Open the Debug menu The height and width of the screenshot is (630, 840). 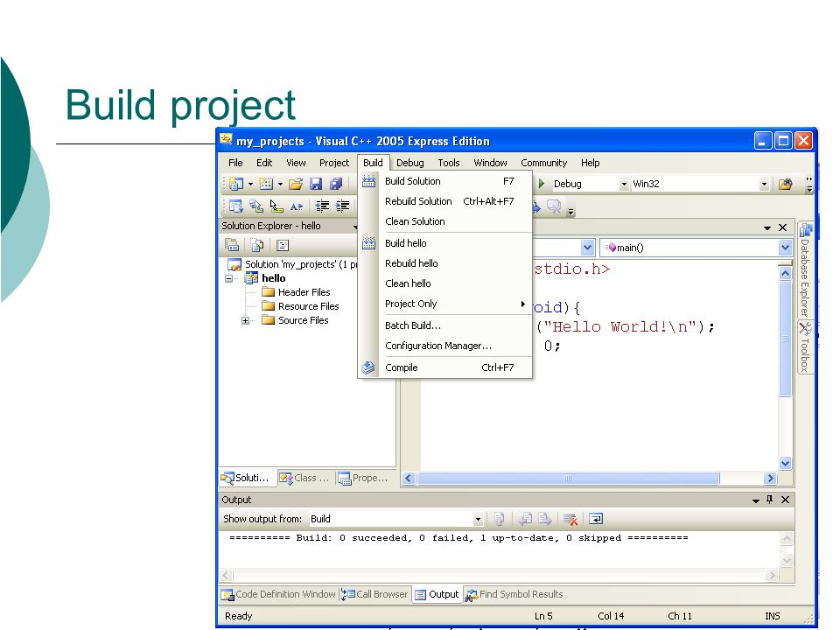click(x=409, y=163)
